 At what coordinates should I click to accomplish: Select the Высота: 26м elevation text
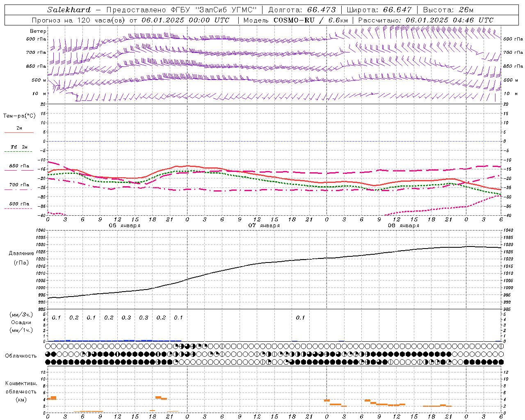448,10
